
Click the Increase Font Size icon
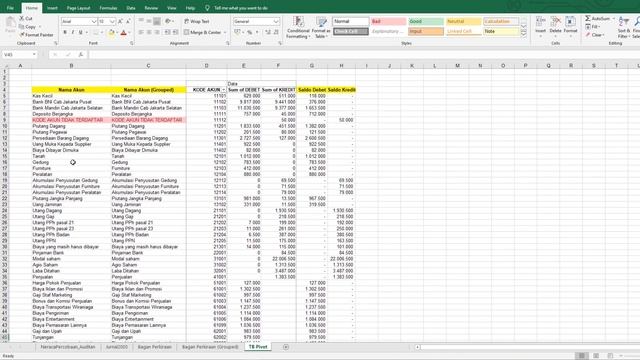120,21
